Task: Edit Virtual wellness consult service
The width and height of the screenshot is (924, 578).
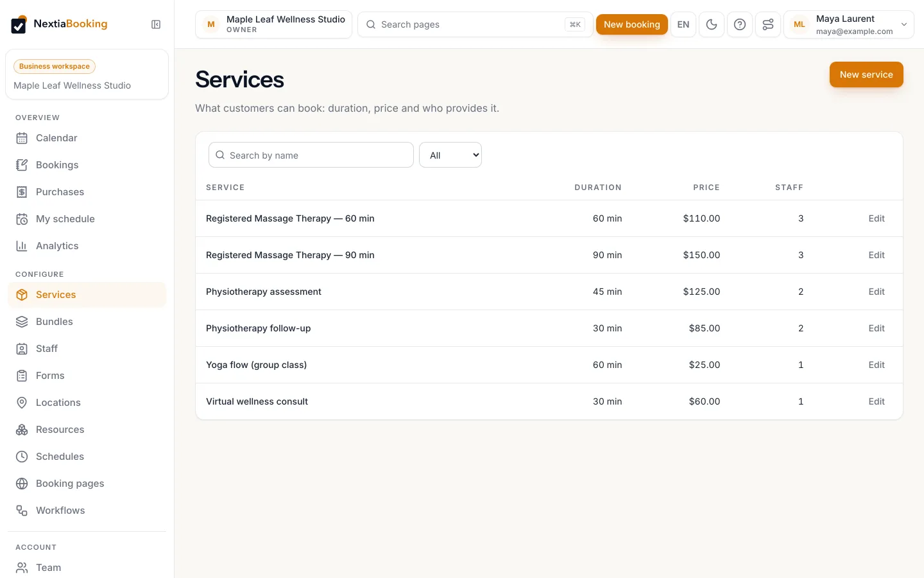Action: [x=877, y=401]
